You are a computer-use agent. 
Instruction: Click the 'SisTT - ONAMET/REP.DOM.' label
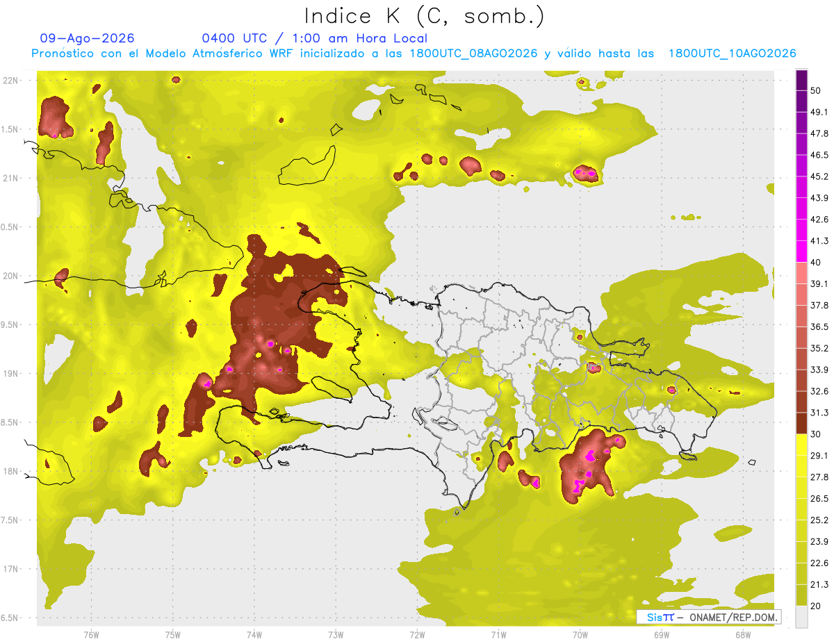point(709,617)
